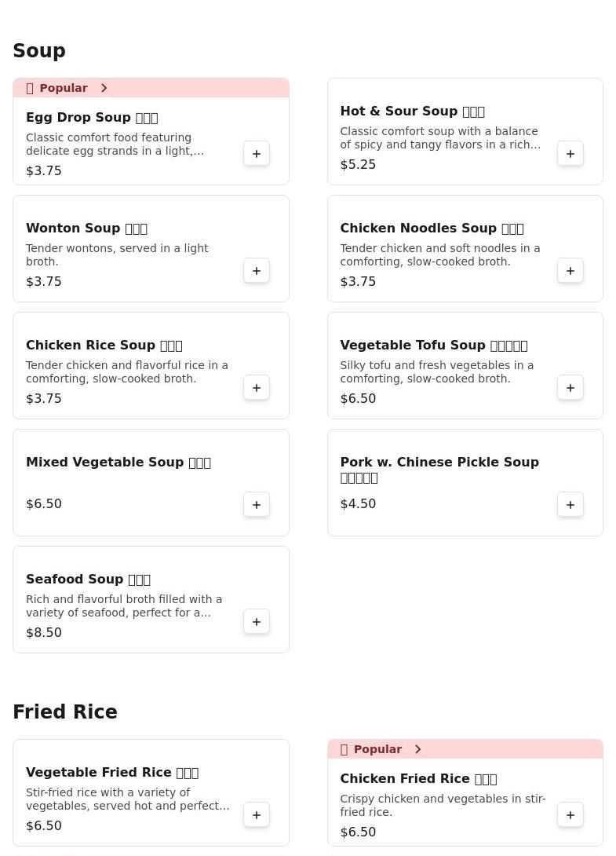The width and height of the screenshot is (616, 856).
Task: View the Seafood Soup description
Action: (124, 605)
